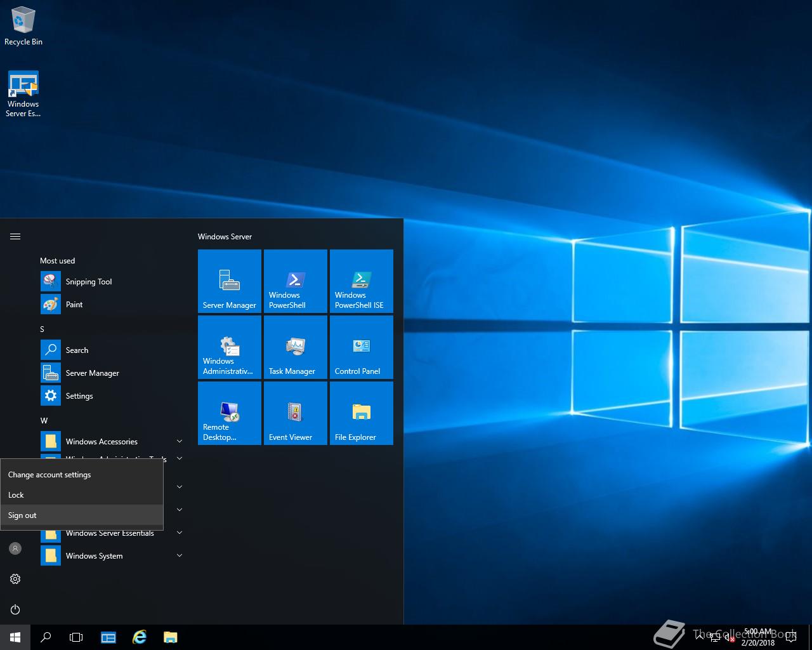
Task: Open Server Manager in the apps list
Action: 112,373
